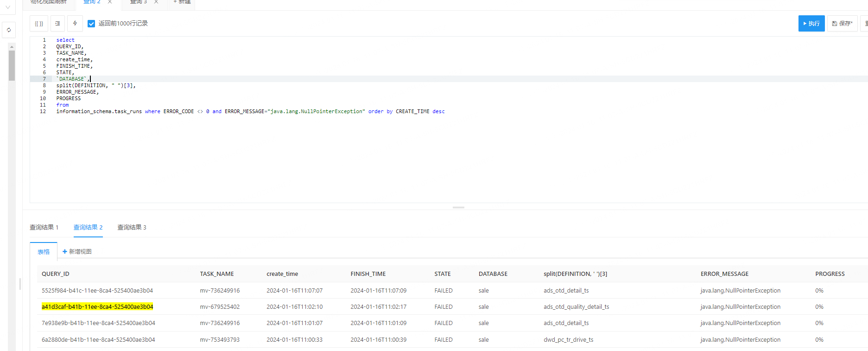Click the dwd_pc_tr_drive_ts cell
Image resolution: width=868 pixels, height=351 pixels.
(568, 340)
